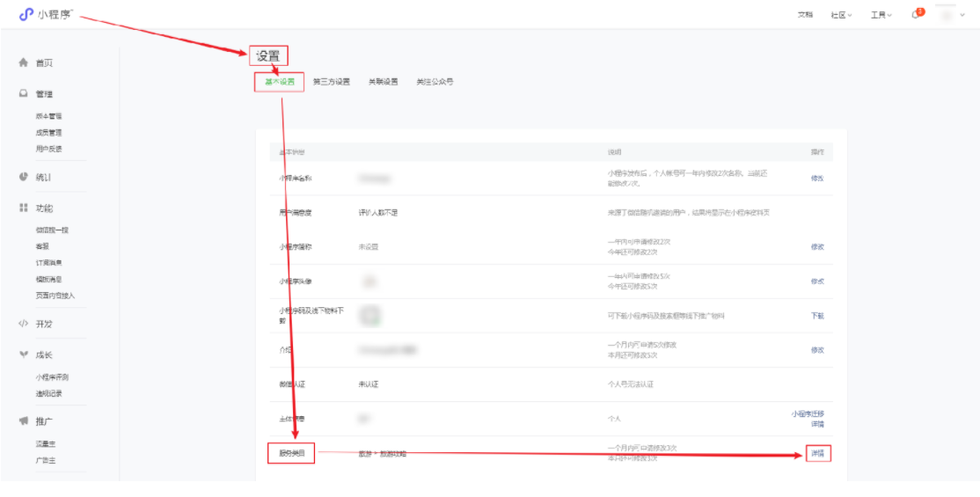This screenshot has width=980, height=497.
Task: Expand the 工具 dropdown in header
Action: pos(881,15)
